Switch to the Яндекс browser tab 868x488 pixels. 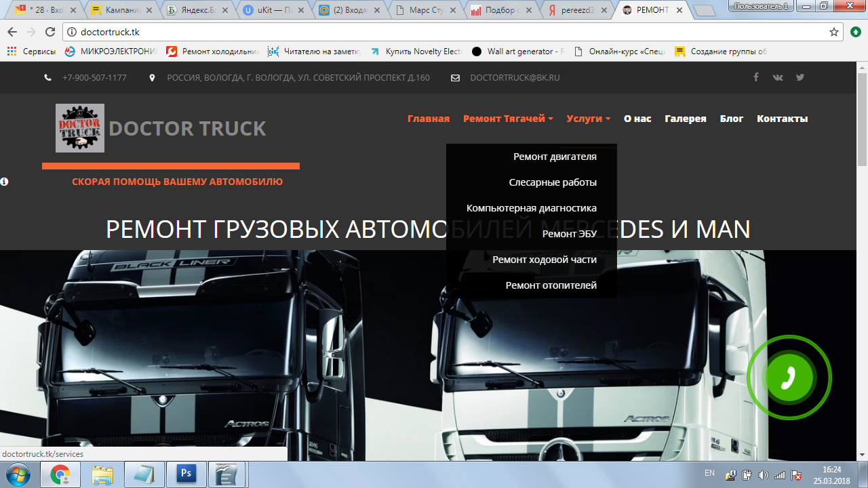coord(199,9)
